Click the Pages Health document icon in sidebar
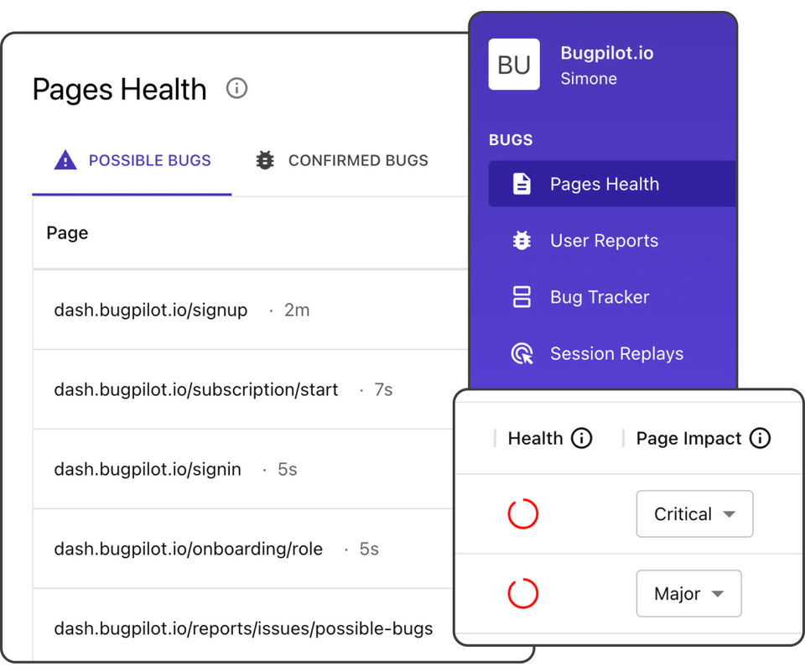Screen dimensions: 805x672 tap(522, 184)
